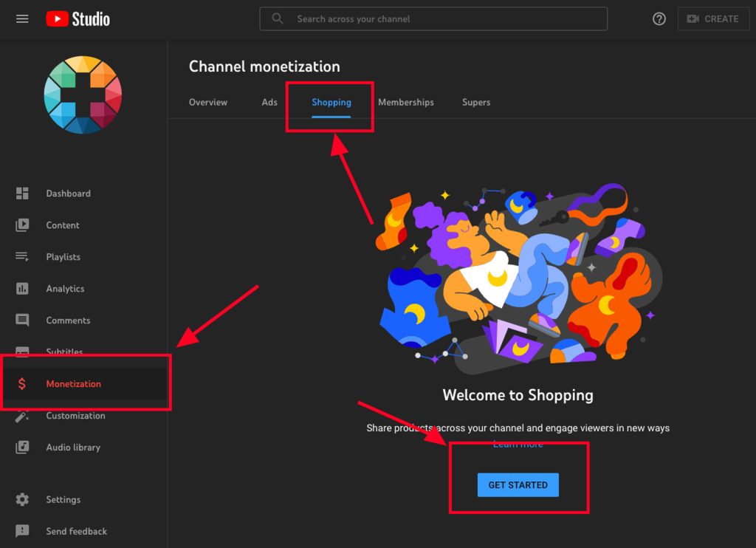This screenshot has width=756, height=548.
Task: Switch to the Ads tab
Action: pos(269,102)
